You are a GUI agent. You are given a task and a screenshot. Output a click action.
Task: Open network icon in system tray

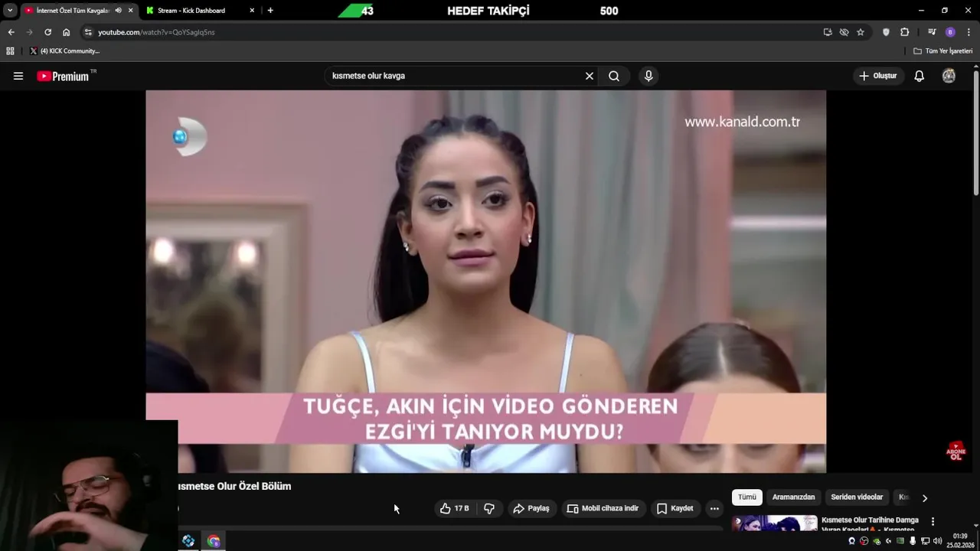click(925, 541)
